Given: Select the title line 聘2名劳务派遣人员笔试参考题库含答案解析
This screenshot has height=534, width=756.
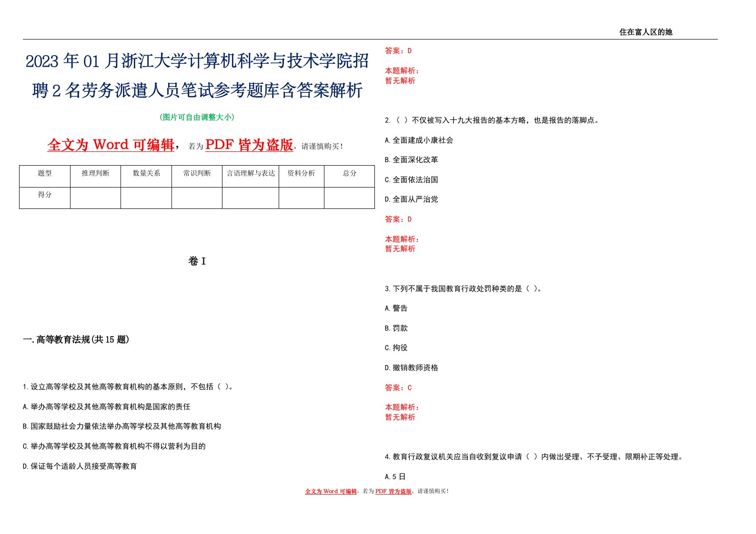Looking at the screenshot, I should (197, 90).
